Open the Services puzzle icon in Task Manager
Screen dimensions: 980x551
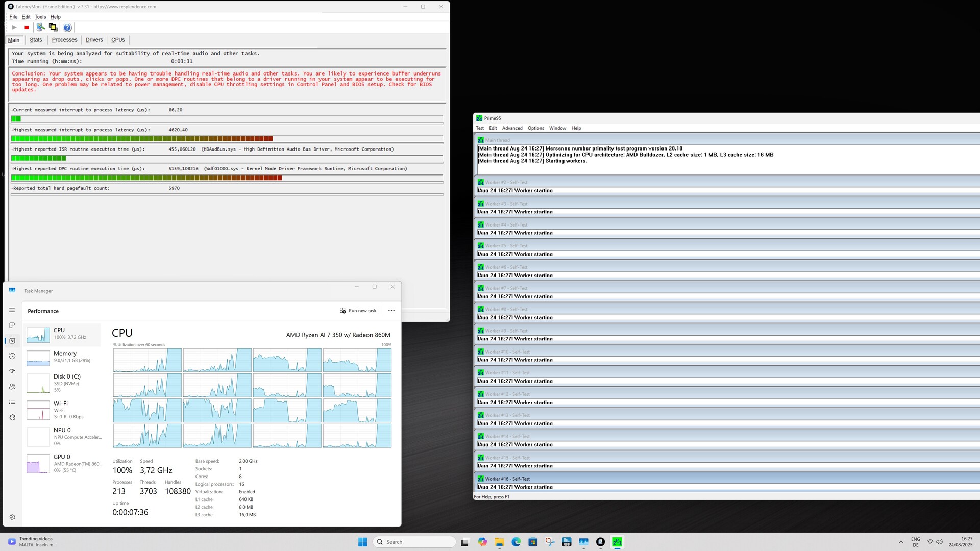pos(12,417)
